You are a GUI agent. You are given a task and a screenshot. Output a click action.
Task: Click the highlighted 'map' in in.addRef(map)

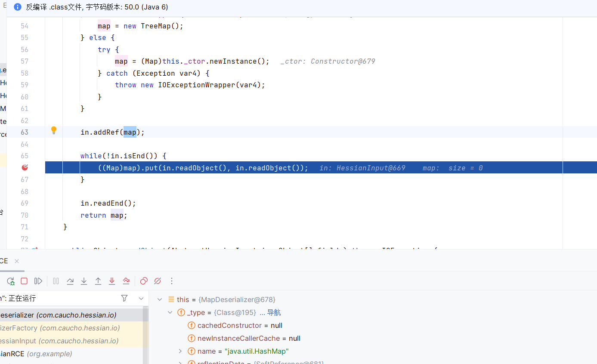(x=130, y=132)
